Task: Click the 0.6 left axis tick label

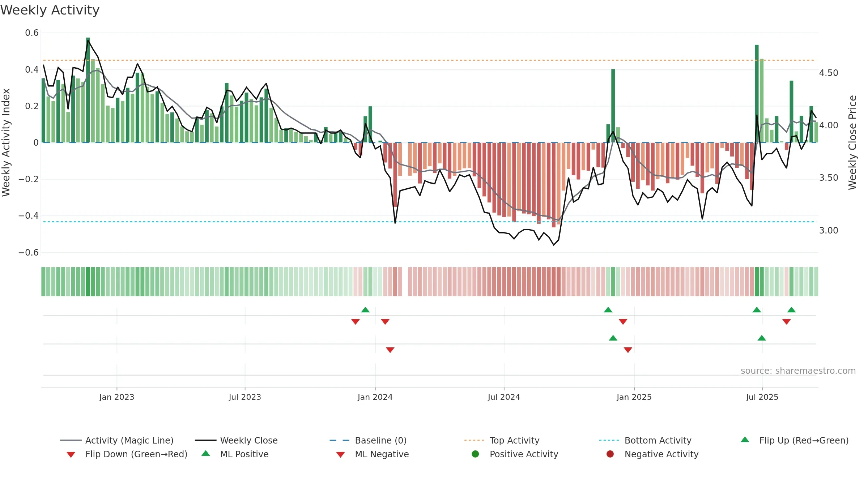Action: pyautogui.click(x=32, y=33)
